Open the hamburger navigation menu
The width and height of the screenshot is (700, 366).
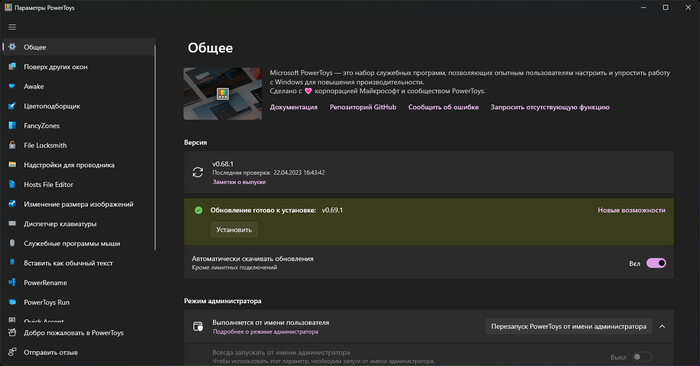tap(12, 27)
